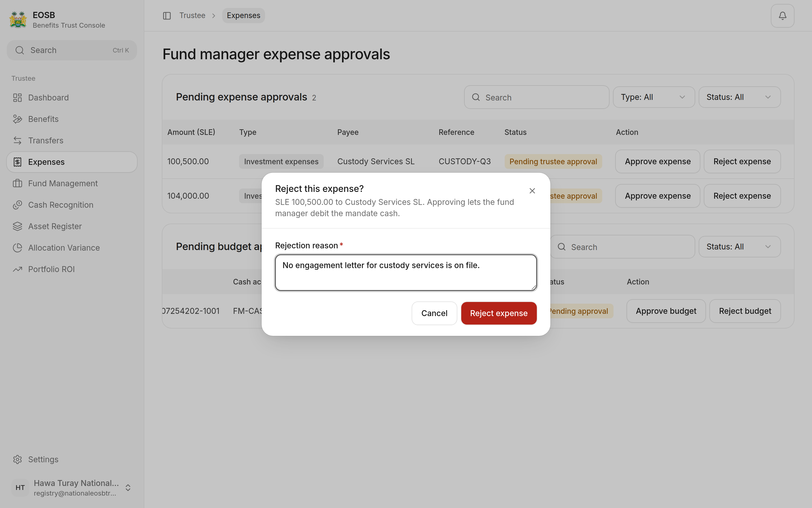Screen dimensions: 812x508
Task: Click the Allocation Variance pie chart icon
Action: tap(17, 248)
